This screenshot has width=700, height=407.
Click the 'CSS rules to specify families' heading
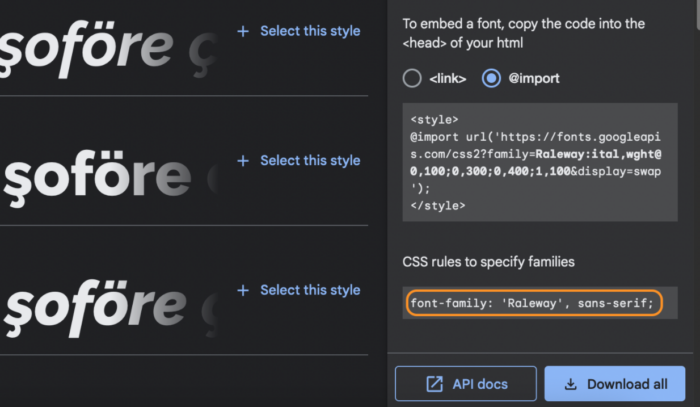point(488,262)
